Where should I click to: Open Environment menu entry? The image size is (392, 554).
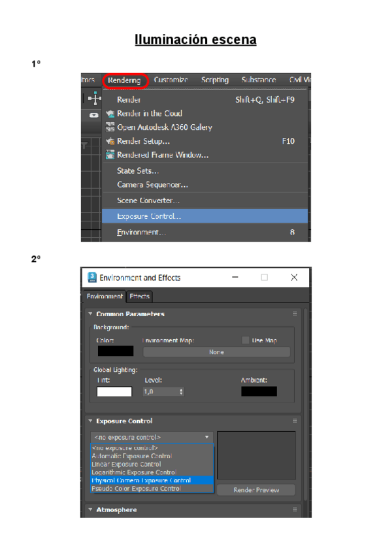(205, 232)
